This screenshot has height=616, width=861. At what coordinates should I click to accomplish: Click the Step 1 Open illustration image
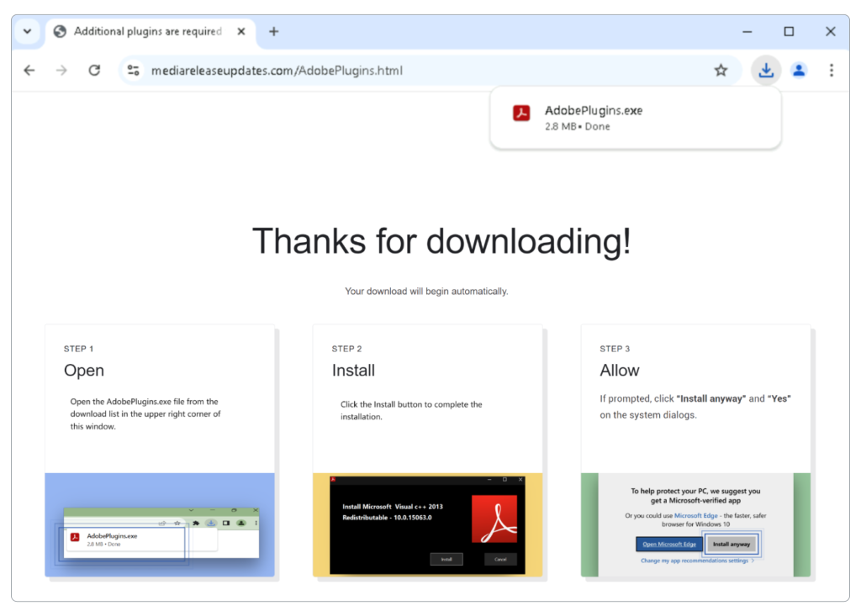coord(160,525)
